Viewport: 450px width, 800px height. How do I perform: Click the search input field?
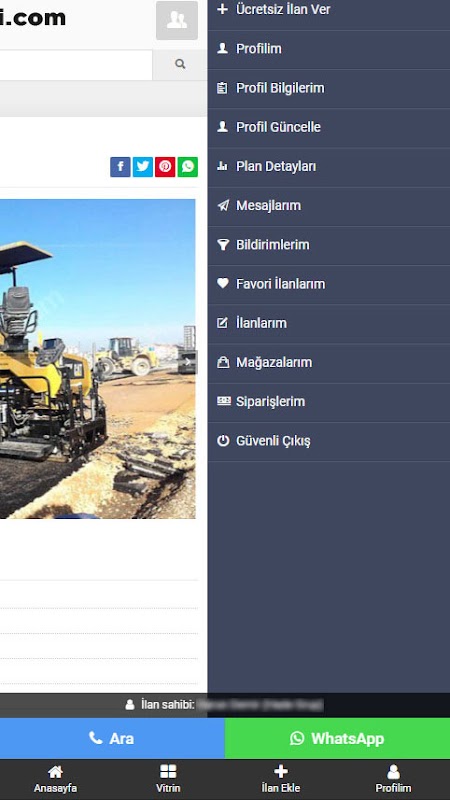click(76, 65)
